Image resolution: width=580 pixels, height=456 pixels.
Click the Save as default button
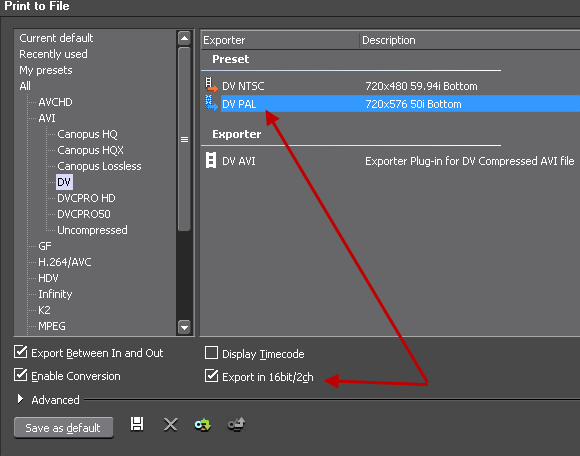click(63, 428)
